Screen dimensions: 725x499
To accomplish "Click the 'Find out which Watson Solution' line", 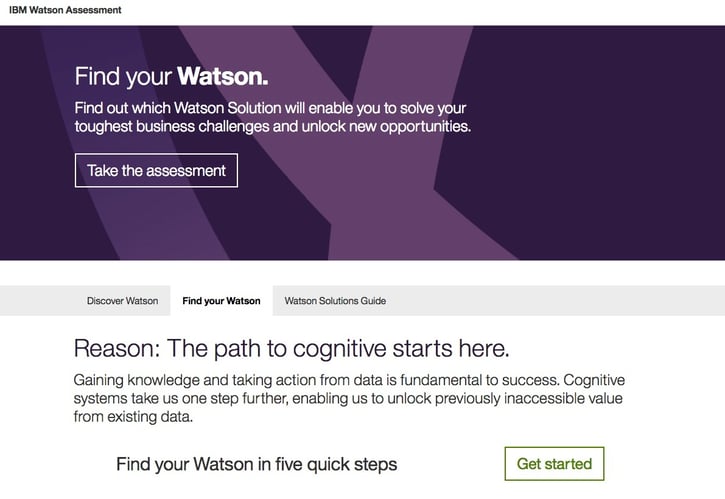I will (x=270, y=107).
